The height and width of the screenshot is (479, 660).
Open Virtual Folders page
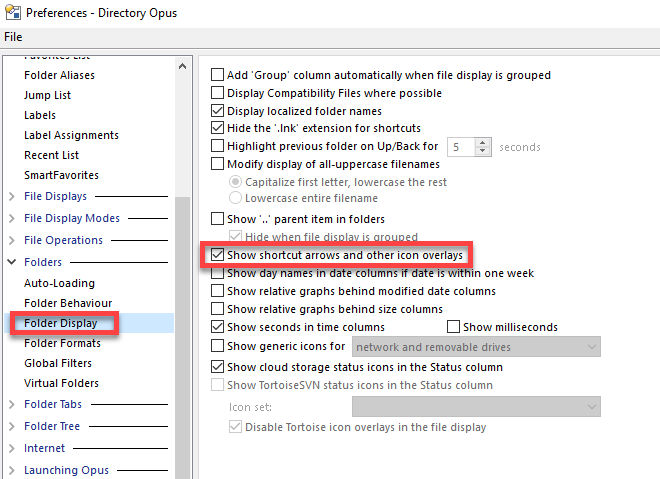[x=61, y=383]
